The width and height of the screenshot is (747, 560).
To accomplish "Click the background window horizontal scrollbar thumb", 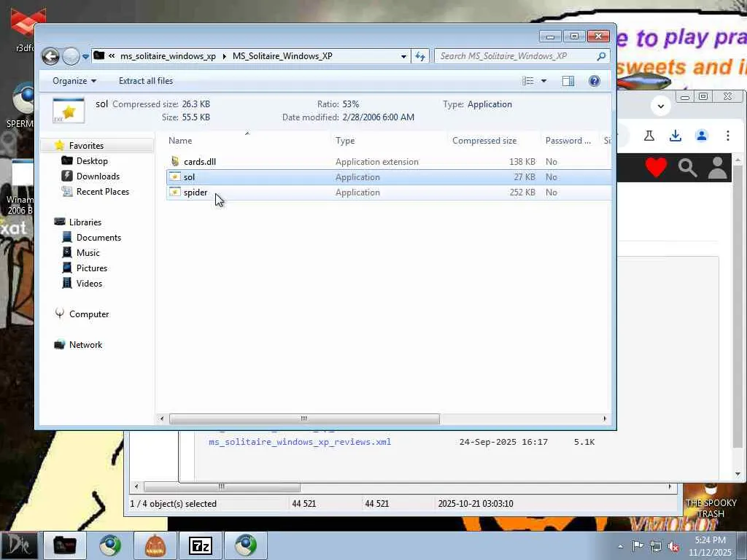I will tap(222, 487).
